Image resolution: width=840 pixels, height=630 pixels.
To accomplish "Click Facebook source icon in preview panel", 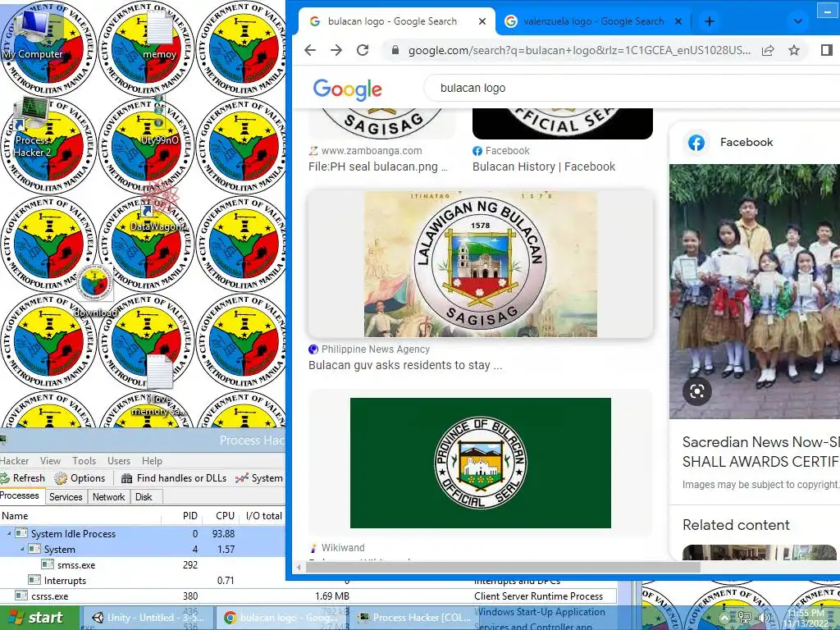I will pos(696,143).
